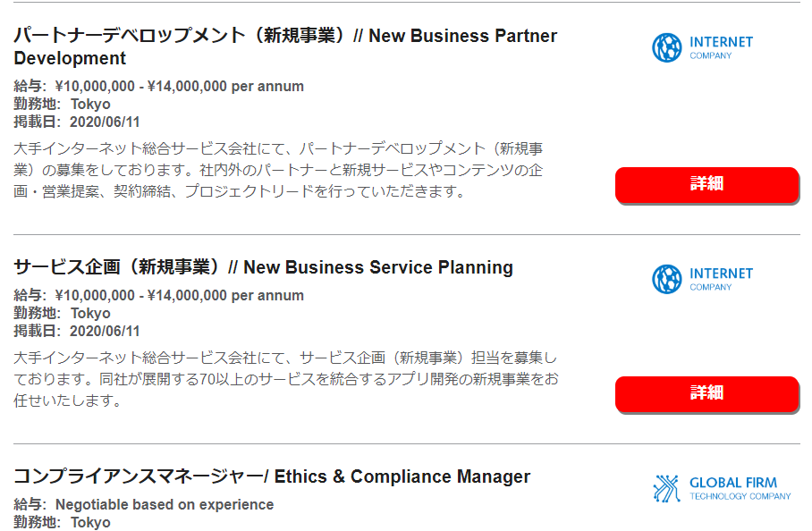The height and width of the screenshot is (531, 812).
Task: Select the INTERNET COMPANY text in the second listing's logo
Action: pos(721,279)
